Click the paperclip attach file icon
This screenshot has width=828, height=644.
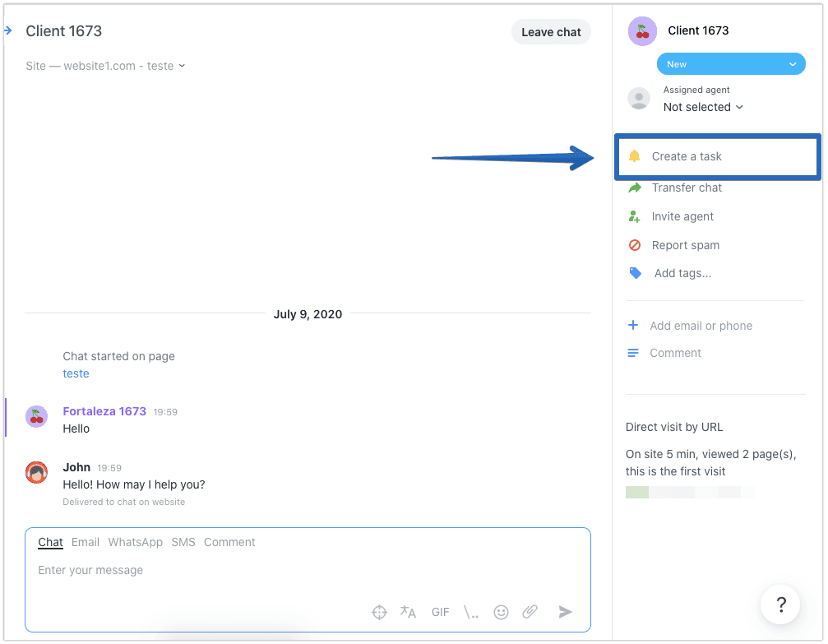pyautogui.click(x=530, y=612)
